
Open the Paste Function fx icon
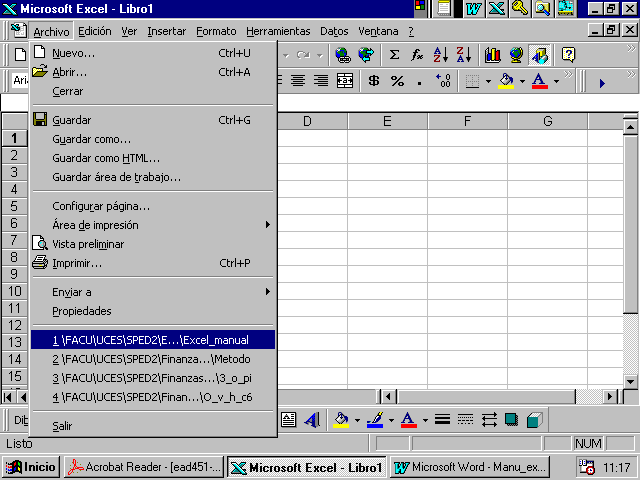click(417, 55)
